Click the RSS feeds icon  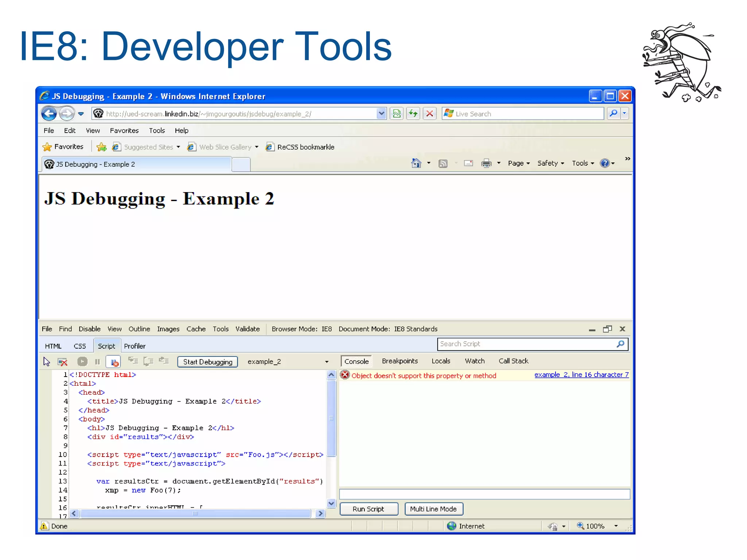point(443,163)
